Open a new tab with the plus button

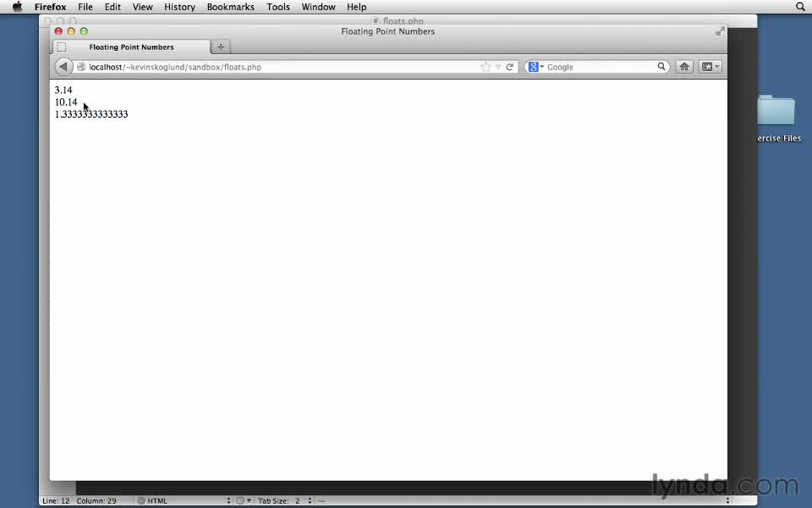click(x=221, y=47)
